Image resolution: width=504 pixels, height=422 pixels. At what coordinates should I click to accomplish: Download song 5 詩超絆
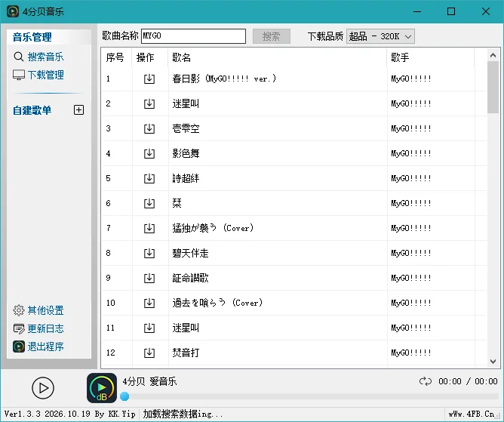tap(149, 178)
